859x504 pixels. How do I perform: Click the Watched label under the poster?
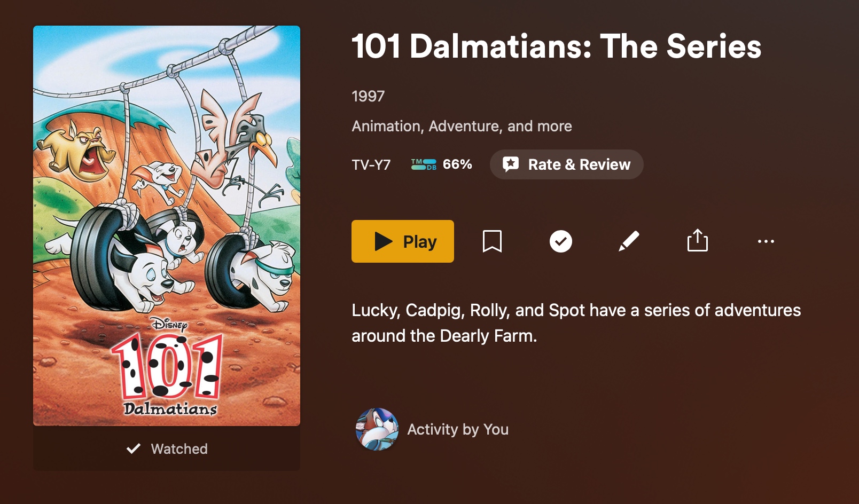click(179, 449)
